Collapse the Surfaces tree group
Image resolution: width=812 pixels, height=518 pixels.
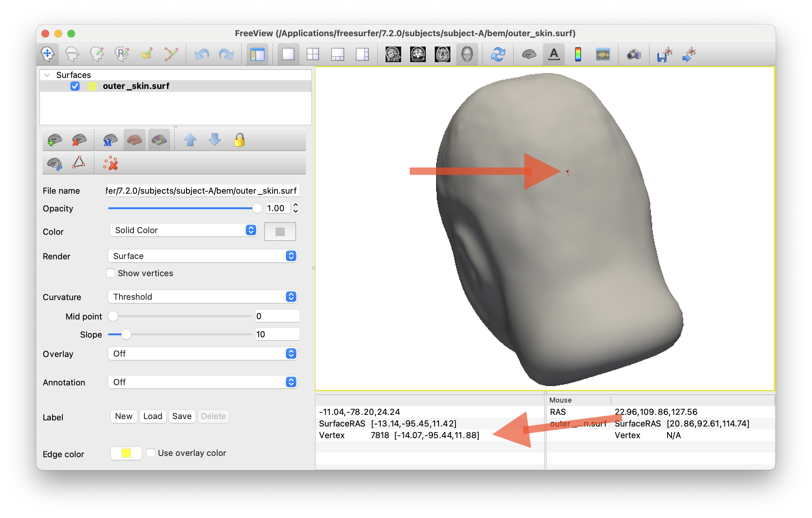47,75
